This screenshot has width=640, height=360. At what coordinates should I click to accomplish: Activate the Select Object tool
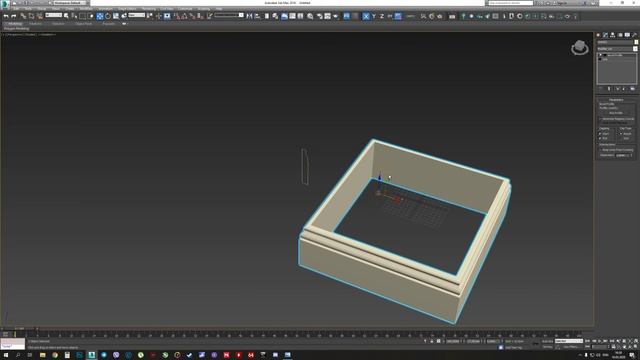click(67, 16)
